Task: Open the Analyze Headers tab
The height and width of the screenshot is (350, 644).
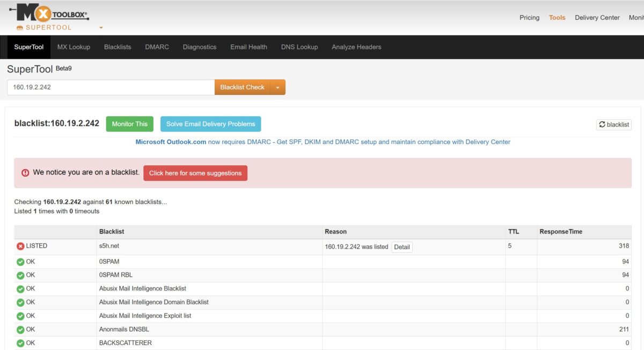Action: click(356, 47)
